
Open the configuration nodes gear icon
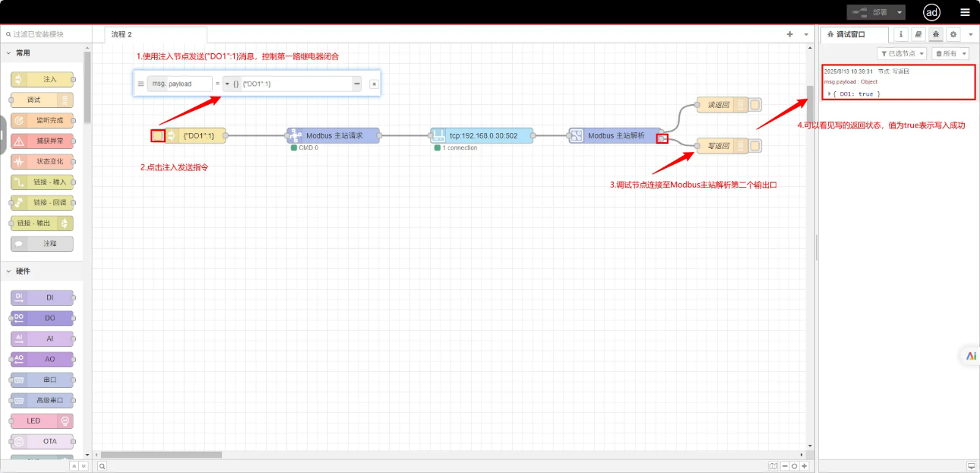click(953, 35)
